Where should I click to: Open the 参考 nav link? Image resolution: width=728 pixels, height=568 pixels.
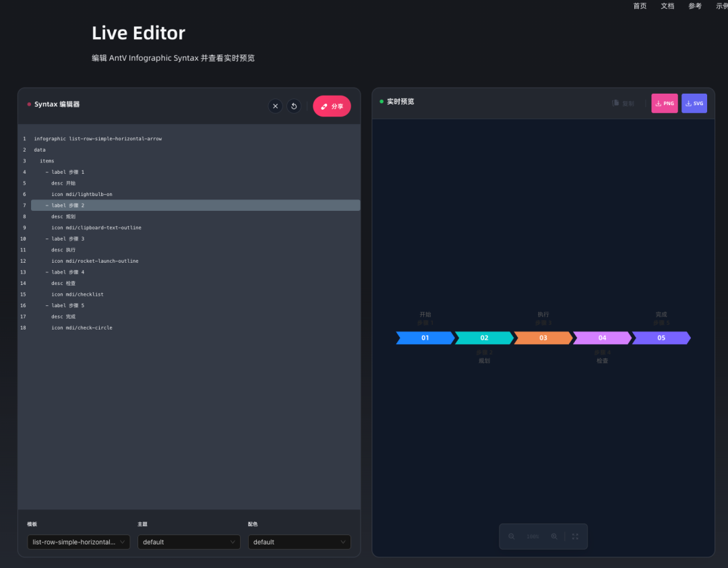click(x=695, y=6)
